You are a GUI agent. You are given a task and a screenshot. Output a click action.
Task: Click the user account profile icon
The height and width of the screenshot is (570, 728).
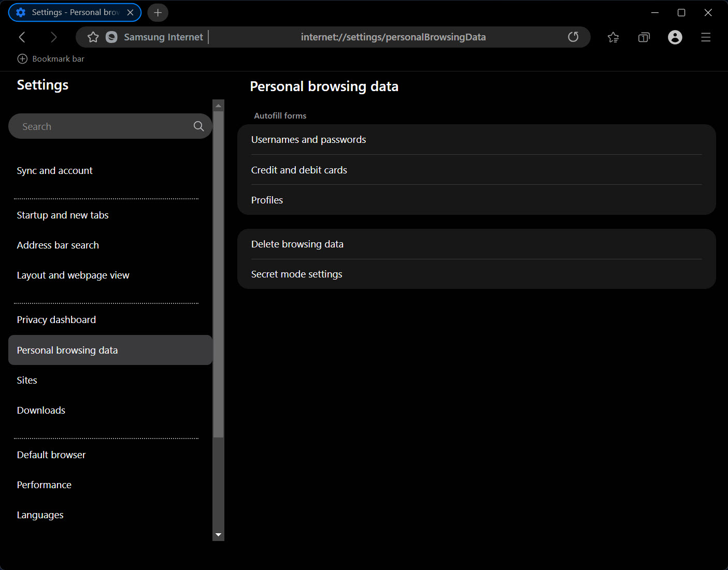click(x=675, y=37)
